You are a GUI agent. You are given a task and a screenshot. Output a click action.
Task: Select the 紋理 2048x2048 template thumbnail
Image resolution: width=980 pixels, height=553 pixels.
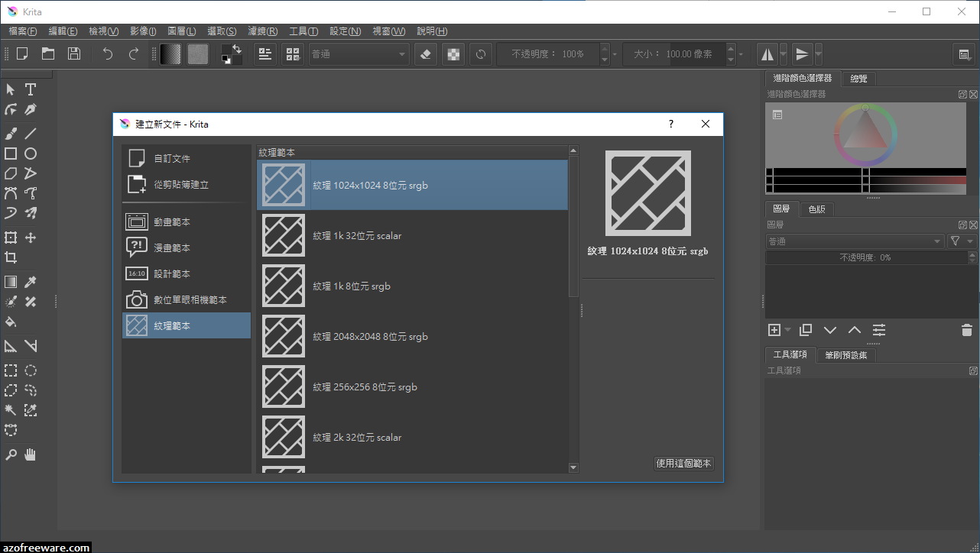pos(283,336)
